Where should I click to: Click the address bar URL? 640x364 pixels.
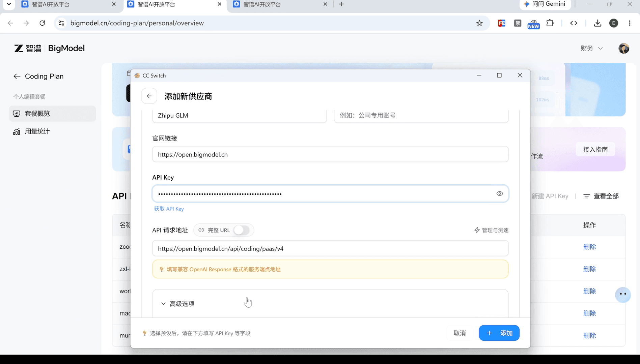[x=137, y=23]
